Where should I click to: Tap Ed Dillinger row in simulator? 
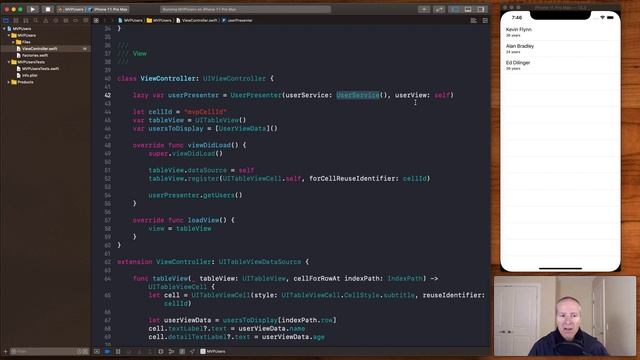pyautogui.click(x=560, y=65)
